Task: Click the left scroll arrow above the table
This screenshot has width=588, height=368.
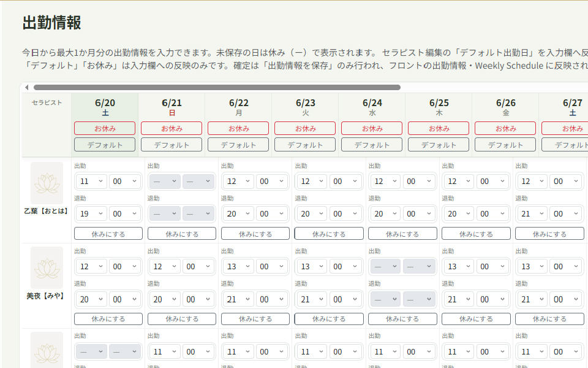Action: click(x=26, y=88)
